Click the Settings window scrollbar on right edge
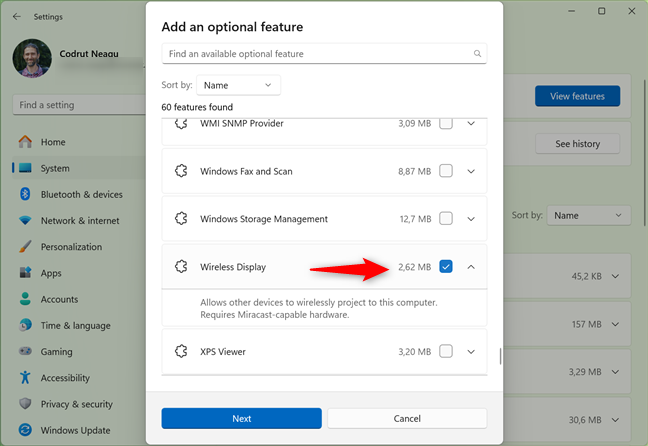 point(645,153)
